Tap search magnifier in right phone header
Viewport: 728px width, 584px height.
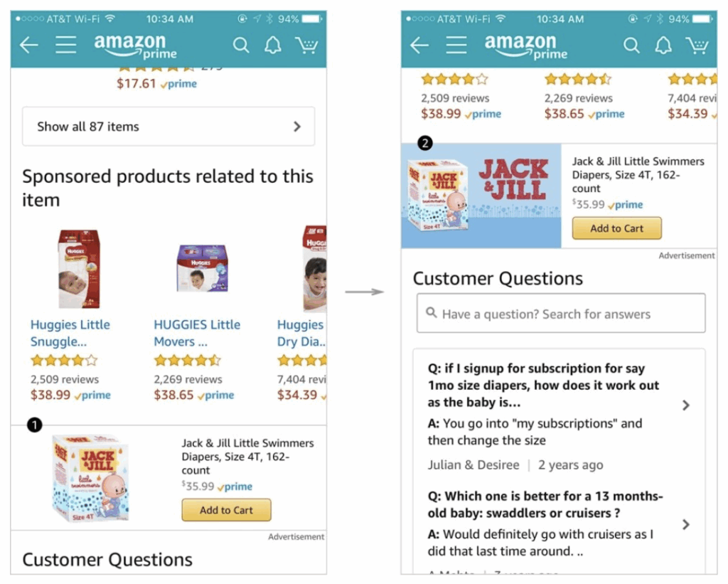coord(631,45)
